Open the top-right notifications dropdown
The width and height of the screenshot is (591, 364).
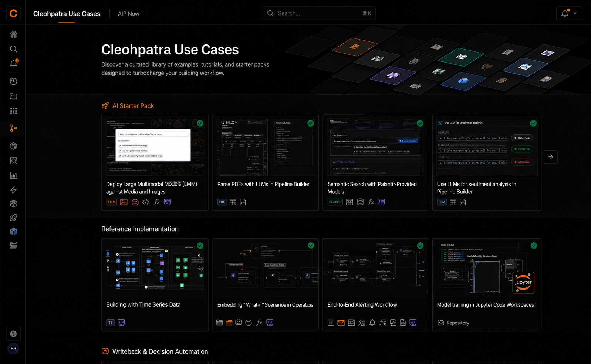(569, 13)
